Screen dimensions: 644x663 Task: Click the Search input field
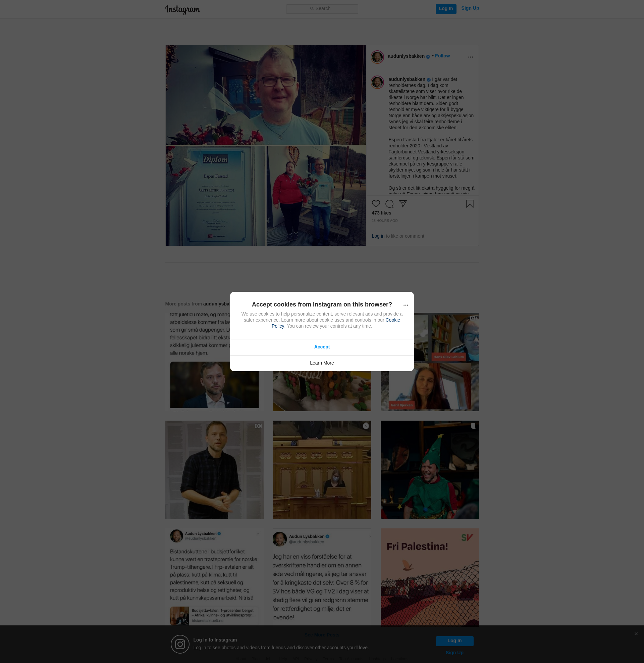tap(322, 9)
